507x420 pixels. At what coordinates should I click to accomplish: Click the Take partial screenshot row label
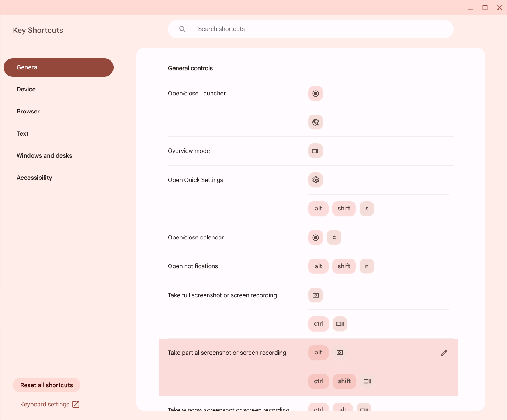(x=227, y=353)
